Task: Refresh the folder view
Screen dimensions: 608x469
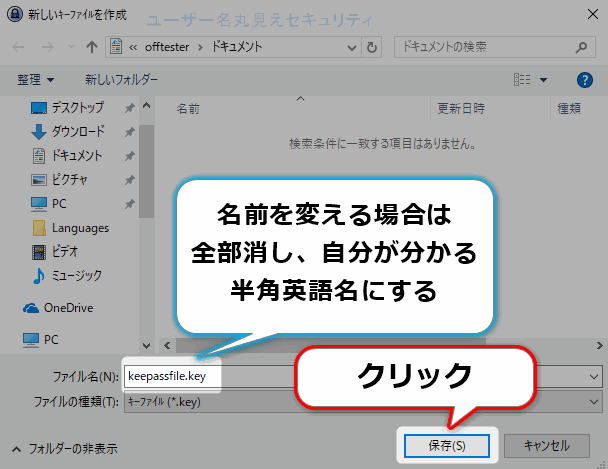Action: [x=371, y=47]
